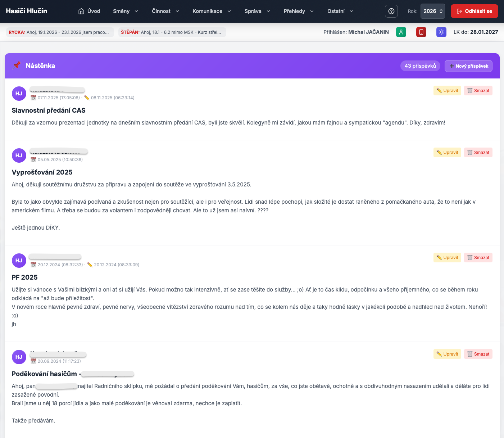
Task: Click HJ avatar on PF 2025 post
Action: (19, 261)
